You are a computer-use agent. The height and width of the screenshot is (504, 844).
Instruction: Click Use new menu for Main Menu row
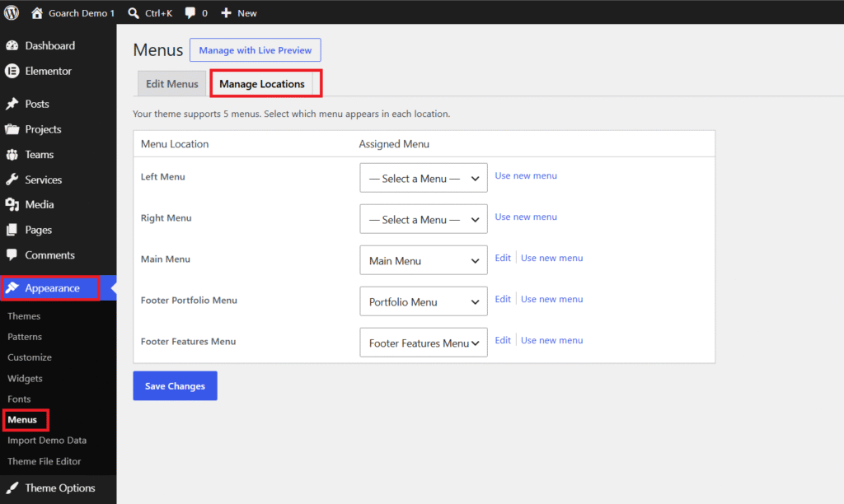tap(551, 258)
